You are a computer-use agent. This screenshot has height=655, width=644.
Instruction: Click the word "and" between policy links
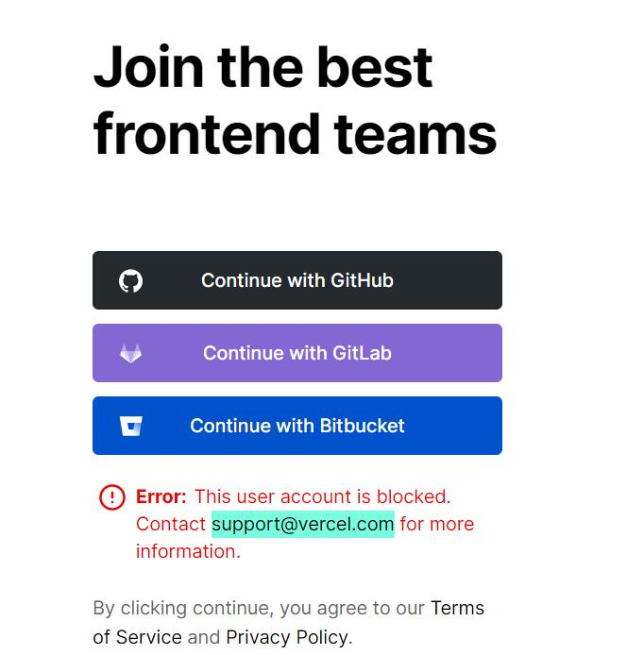point(204,637)
